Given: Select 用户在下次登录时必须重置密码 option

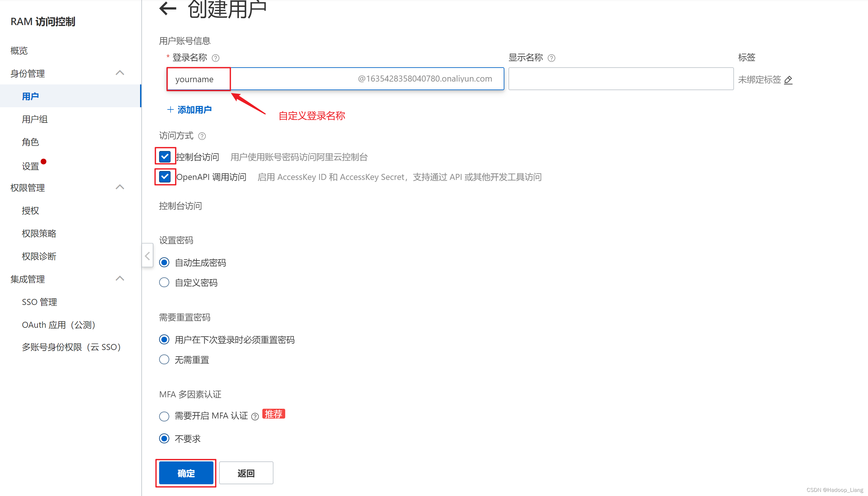Looking at the screenshot, I should pyautogui.click(x=164, y=340).
